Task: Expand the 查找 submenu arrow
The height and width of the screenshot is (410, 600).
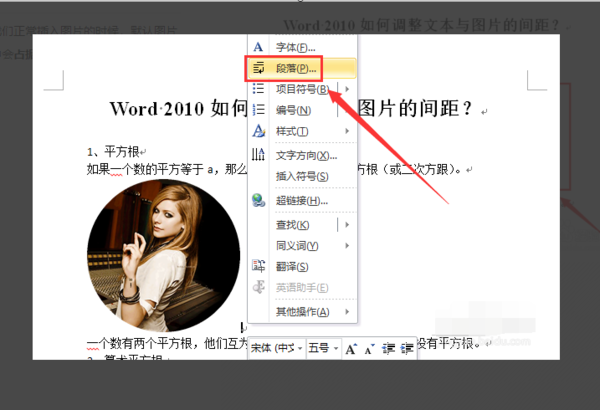Action: (x=347, y=224)
